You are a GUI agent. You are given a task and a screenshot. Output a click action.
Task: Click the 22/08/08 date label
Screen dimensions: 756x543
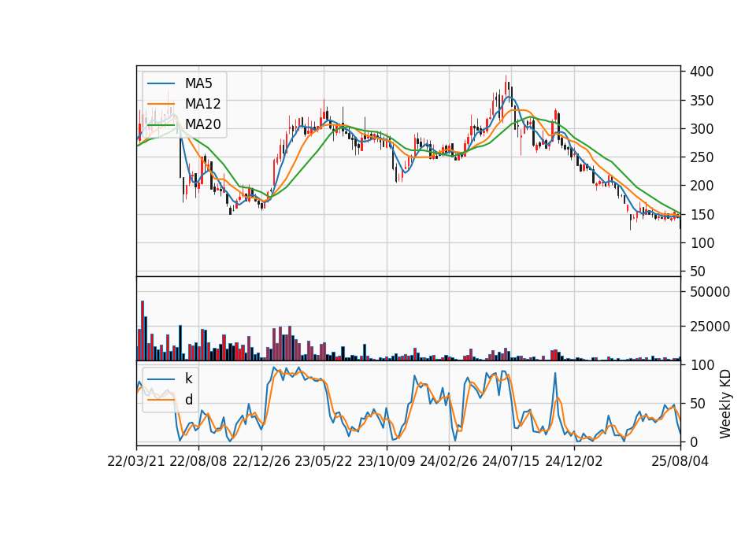(198, 461)
